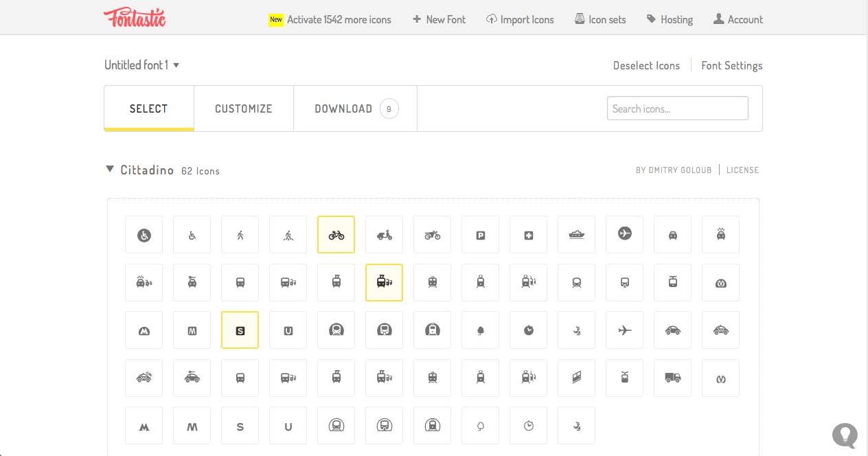868x456 pixels.
Task: Select the scooter icon
Action: click(384, 234)
